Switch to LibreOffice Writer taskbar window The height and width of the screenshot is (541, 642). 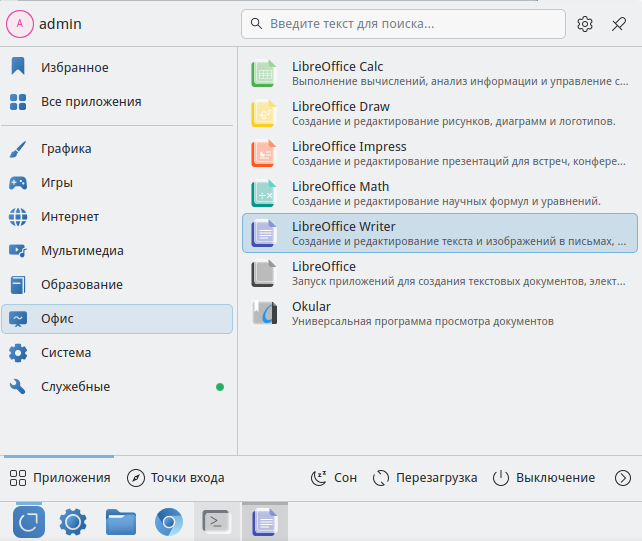coord(265,522)
